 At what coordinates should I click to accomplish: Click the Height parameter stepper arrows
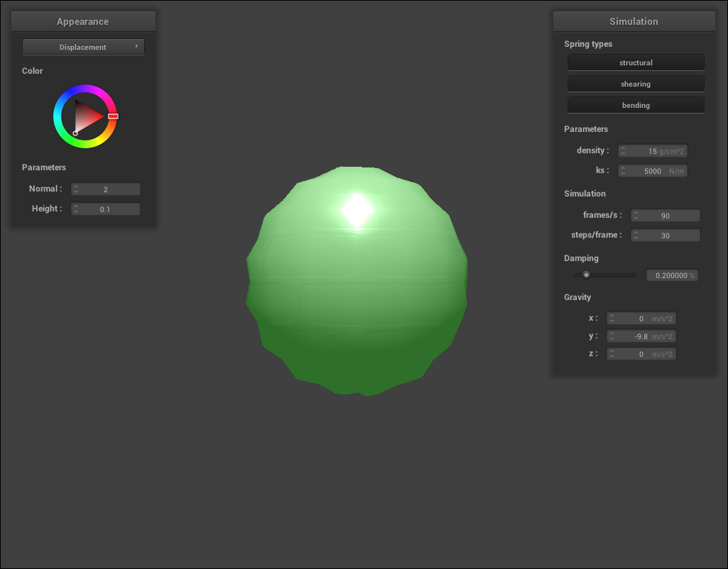coord(76,209)
